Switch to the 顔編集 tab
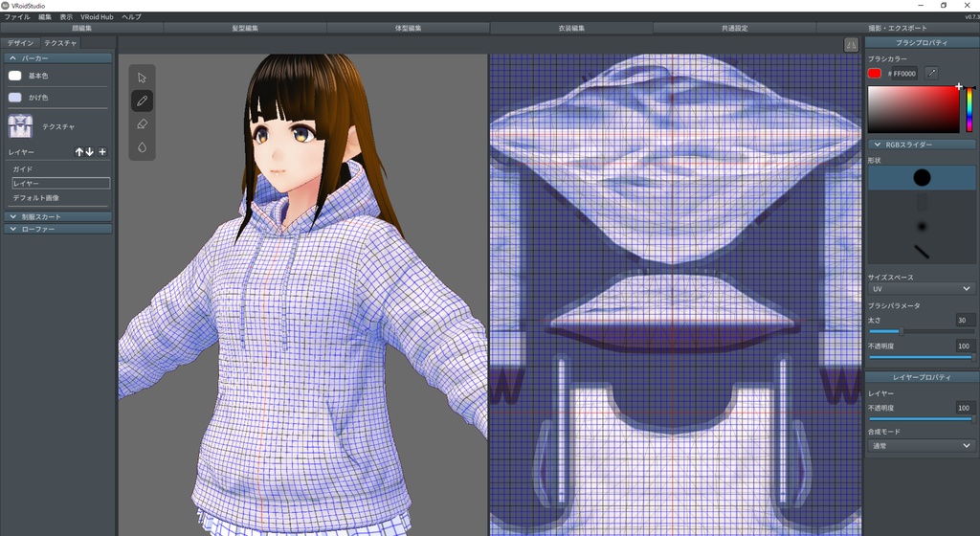 pyautogui.click(x=82, y=28)
